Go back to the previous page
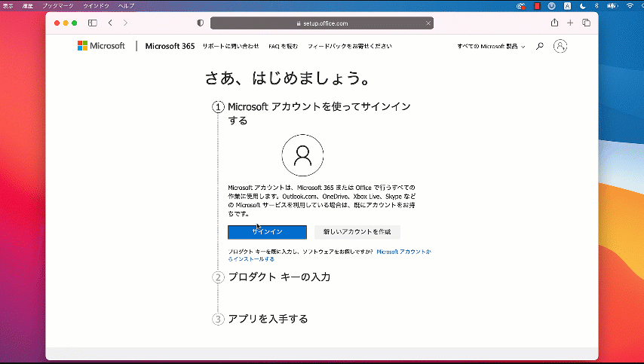Screen dimensions: 644x364 coord(110,23)
